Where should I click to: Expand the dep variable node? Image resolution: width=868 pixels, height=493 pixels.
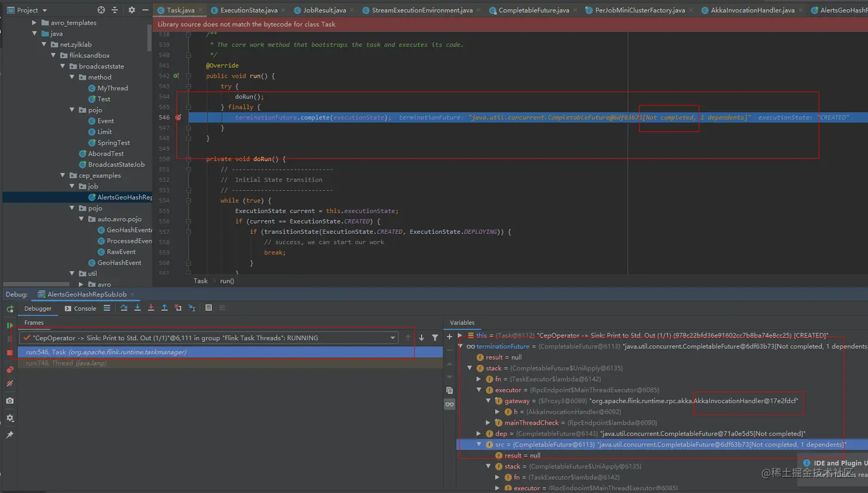tap(479, 434)
